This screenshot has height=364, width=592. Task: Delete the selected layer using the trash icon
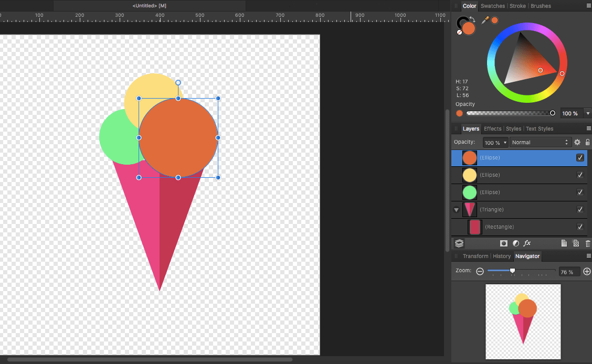pos(587,243)
